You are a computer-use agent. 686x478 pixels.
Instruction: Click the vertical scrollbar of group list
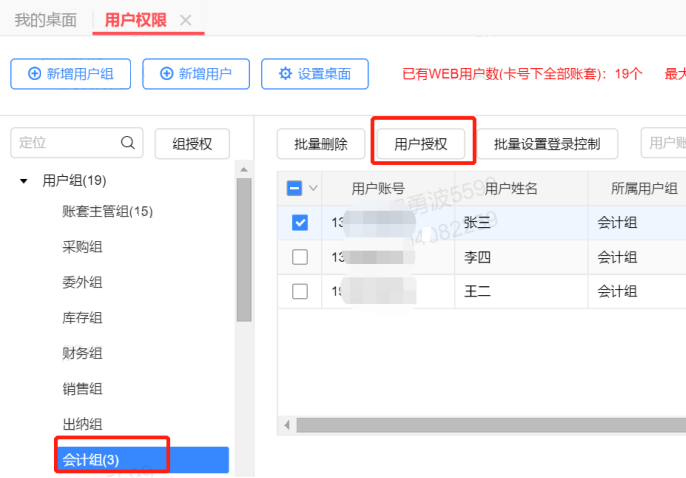tap(244, 250)
